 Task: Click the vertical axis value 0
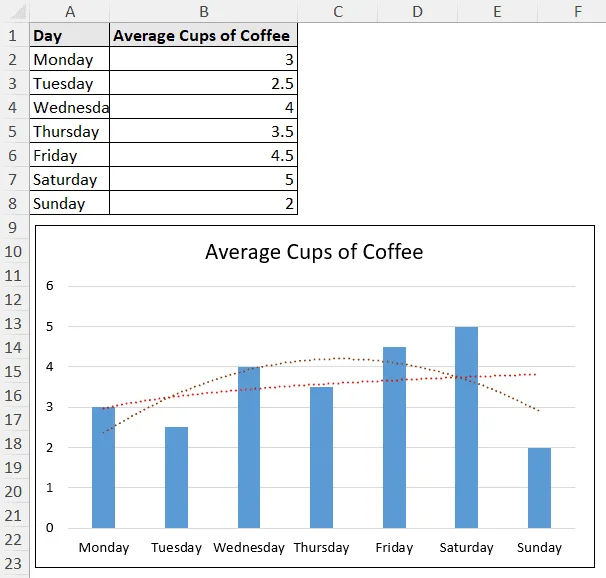click(x=49, y=527)
